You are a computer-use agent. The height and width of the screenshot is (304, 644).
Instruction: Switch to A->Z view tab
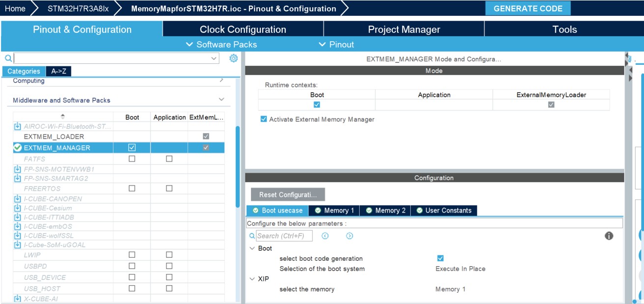click(x=58, y=71)
